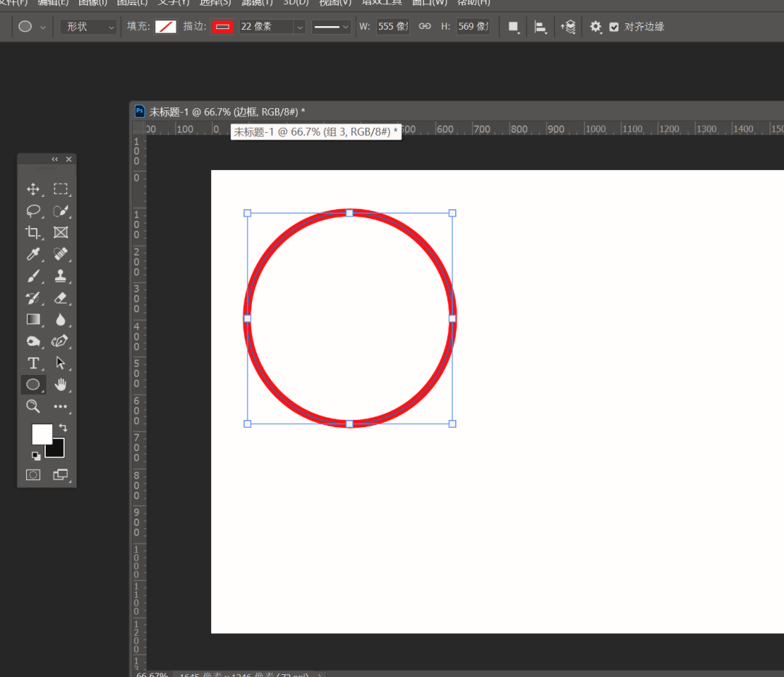Image resolution: width=784 pixels, height=677 pixels.
Task: Open the View menu
Action: (335, 2)
